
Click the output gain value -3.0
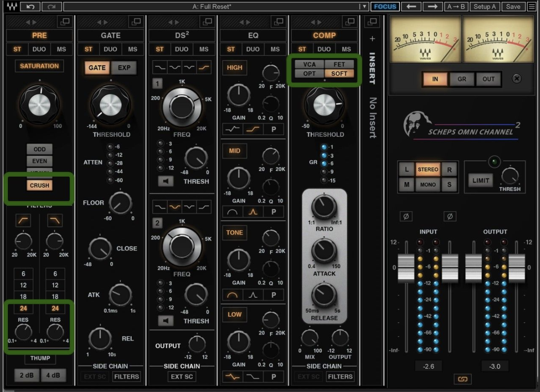[x=495, y=366]
